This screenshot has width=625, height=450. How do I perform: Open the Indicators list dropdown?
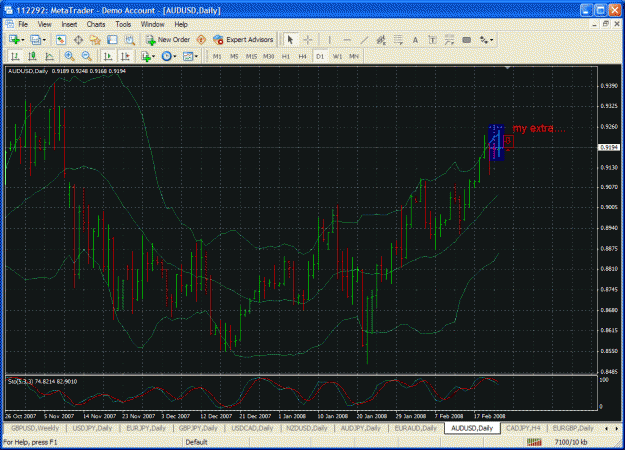(148, 56)
